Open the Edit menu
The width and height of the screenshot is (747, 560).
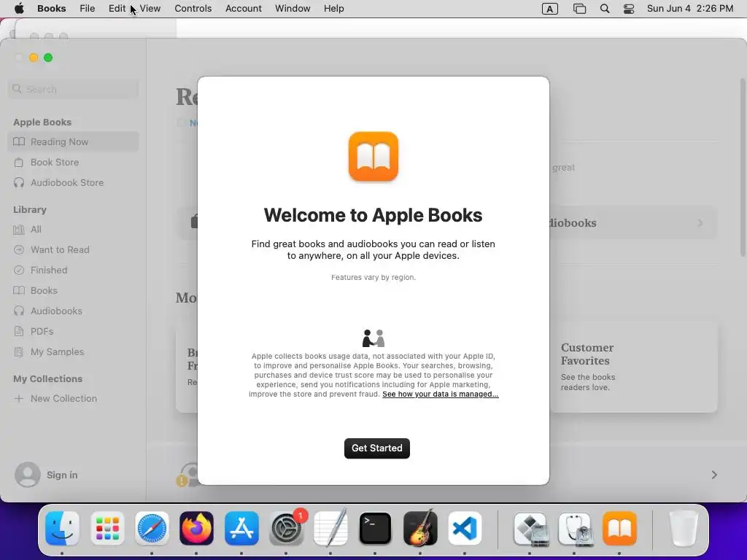(x=117, y=9)
